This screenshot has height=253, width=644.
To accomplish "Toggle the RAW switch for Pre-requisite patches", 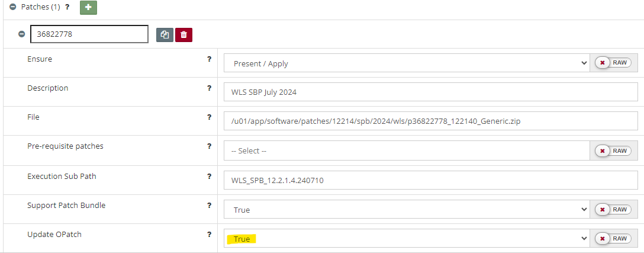I will pyautogui.click(x=613, y=150).
